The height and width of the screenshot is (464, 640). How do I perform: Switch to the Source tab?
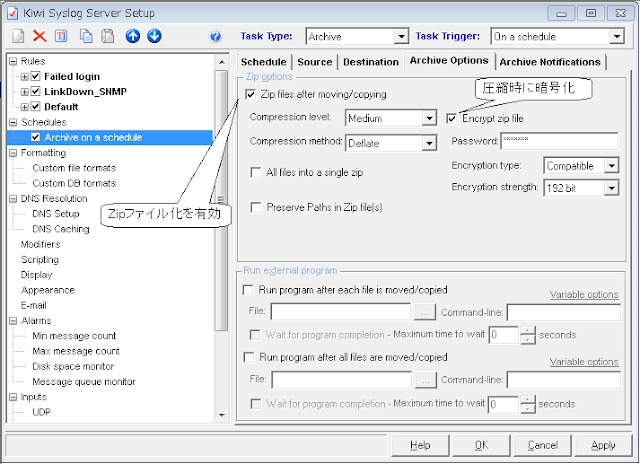coord(315,62)
